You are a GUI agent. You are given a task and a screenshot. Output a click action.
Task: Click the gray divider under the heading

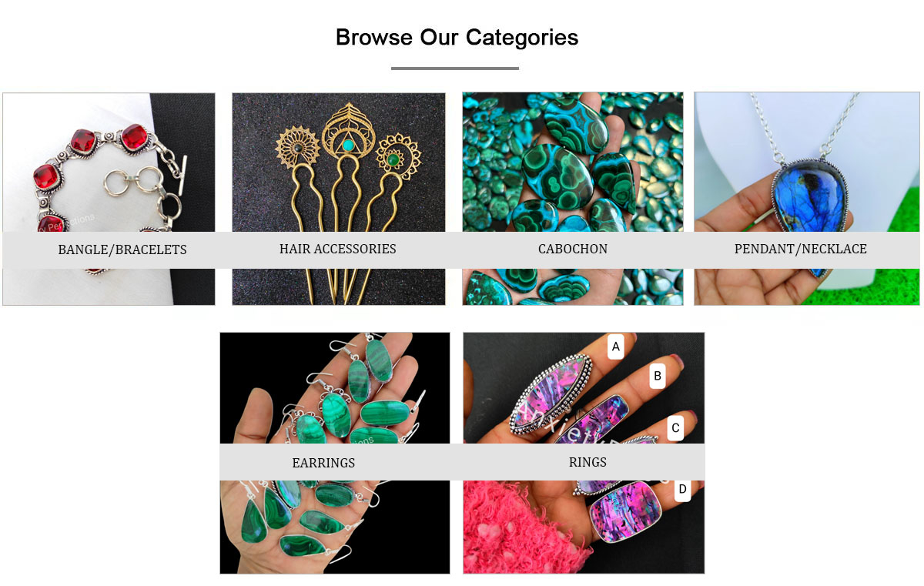coord(455,69)
